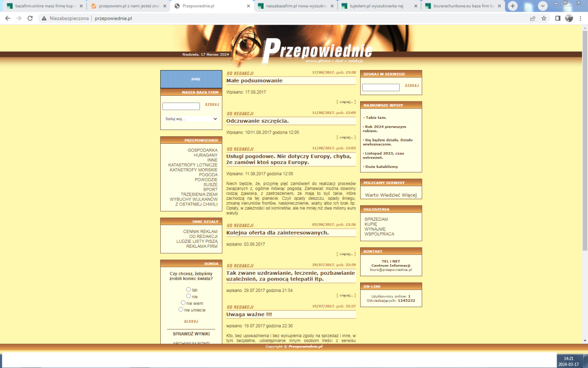Open the "Sortuj woj...." dropdown
This screenshot has height=368, width=588.
click(191, 119)
